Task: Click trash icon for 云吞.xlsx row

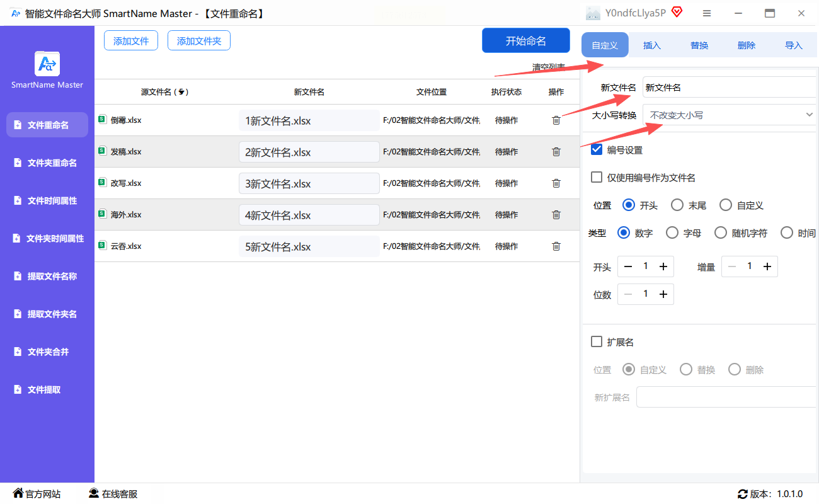Action: (x=556, y=246)
